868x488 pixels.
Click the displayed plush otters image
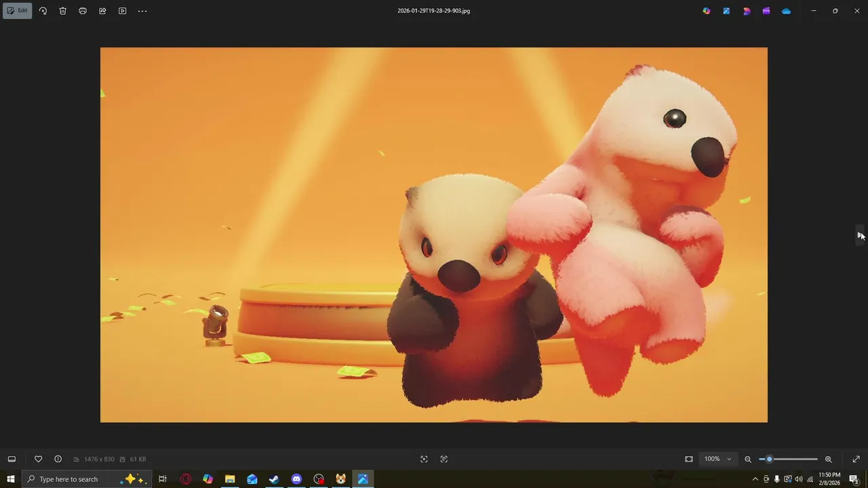pos(434,235)
